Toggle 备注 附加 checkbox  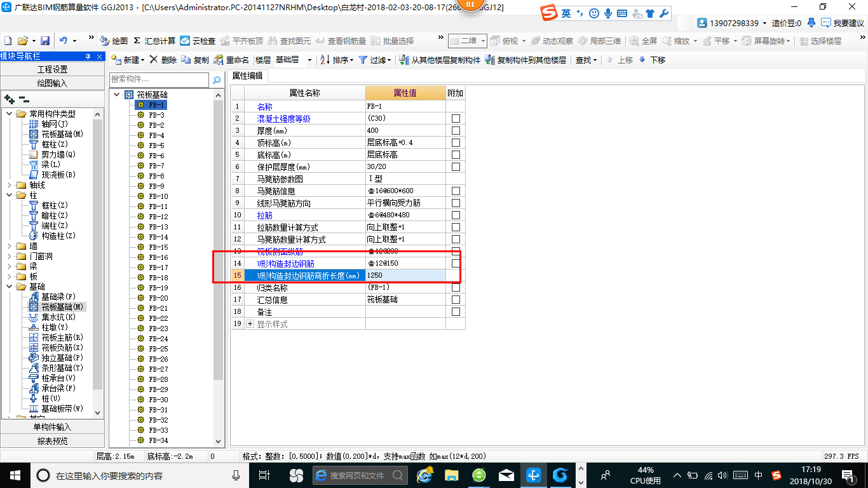point(455,312)
